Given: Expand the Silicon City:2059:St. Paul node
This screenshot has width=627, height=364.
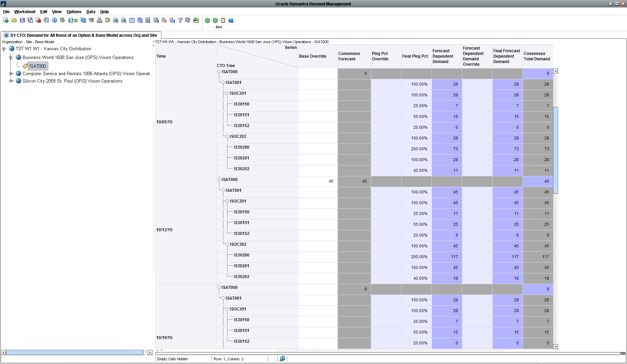Looking at the screenshot, I should [x=11, y=81].
